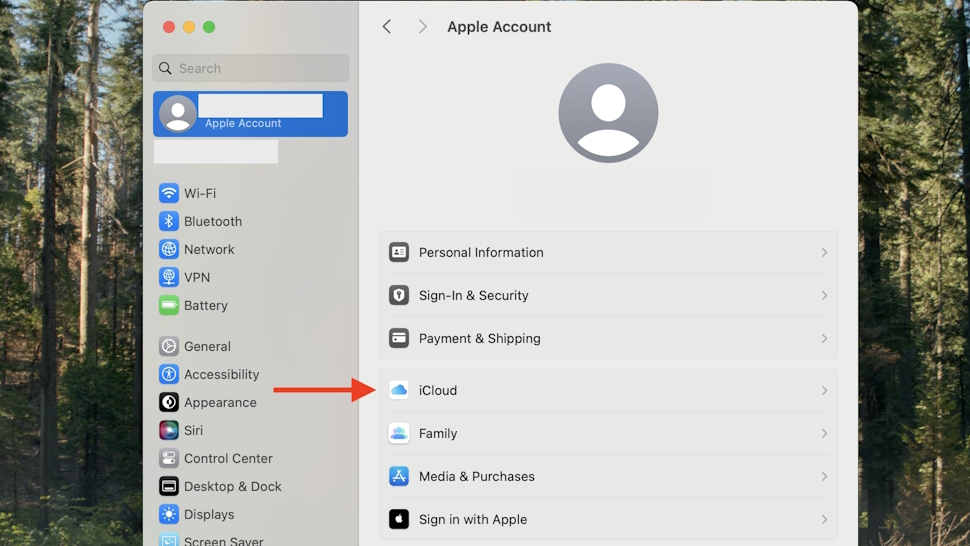Open Sign in with Apple label

(473, 519)
